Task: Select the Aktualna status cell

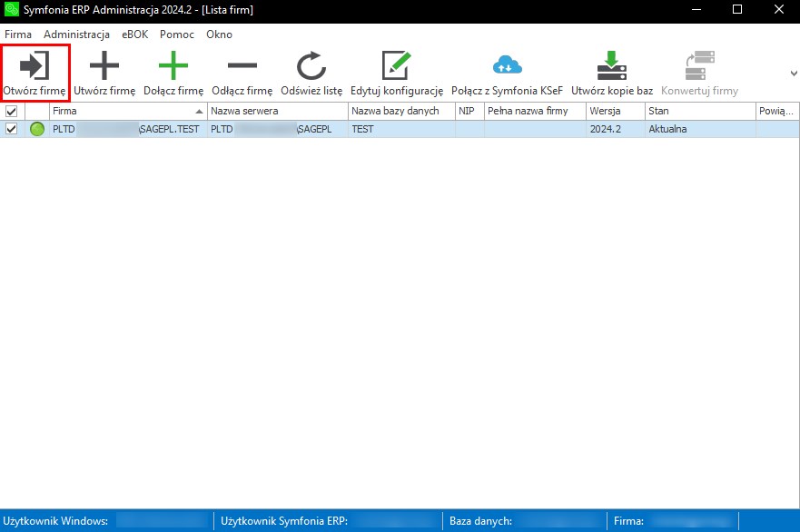Action: click(700, 129)
